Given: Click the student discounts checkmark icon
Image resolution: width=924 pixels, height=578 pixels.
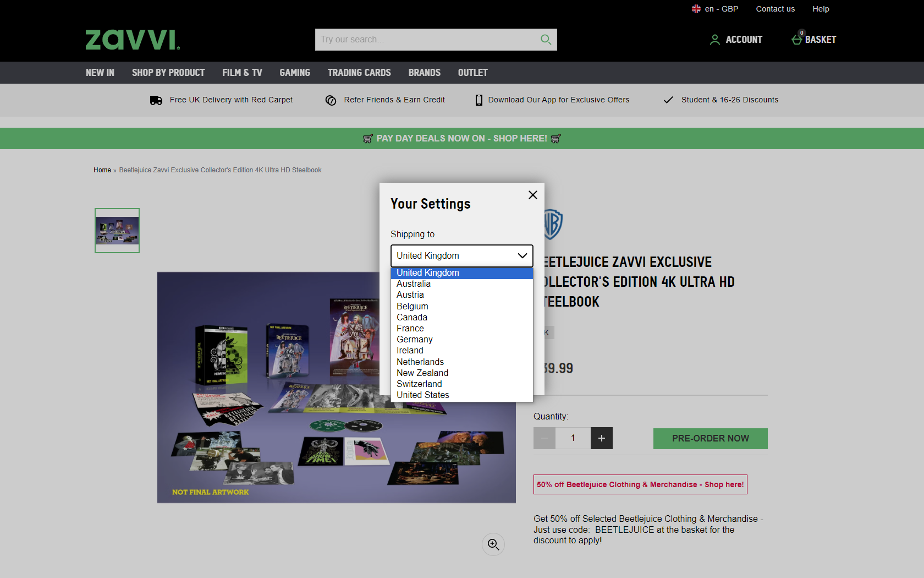Looking at the screenshot, I should click(668, 100).
